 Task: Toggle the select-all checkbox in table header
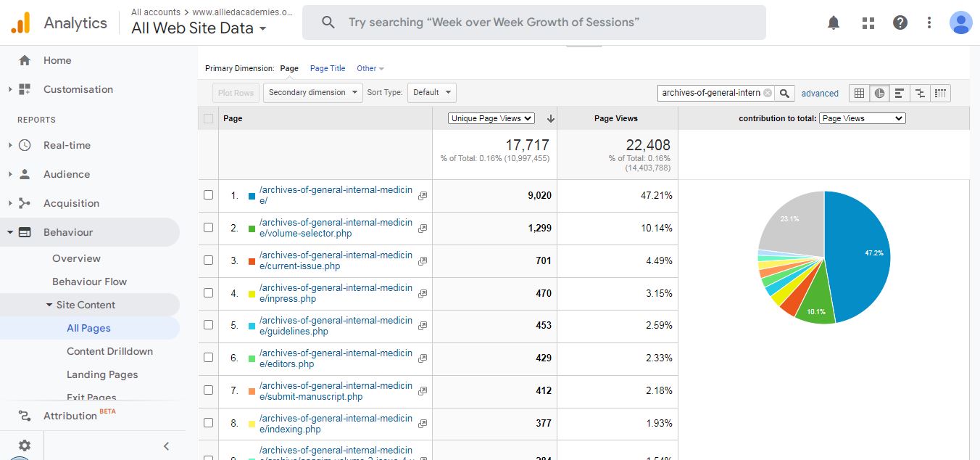209,118
